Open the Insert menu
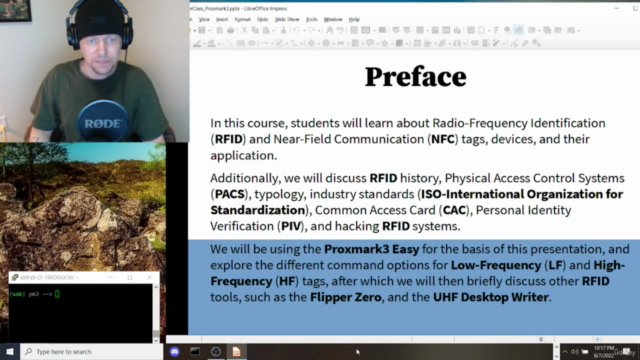 click(222, 19)
